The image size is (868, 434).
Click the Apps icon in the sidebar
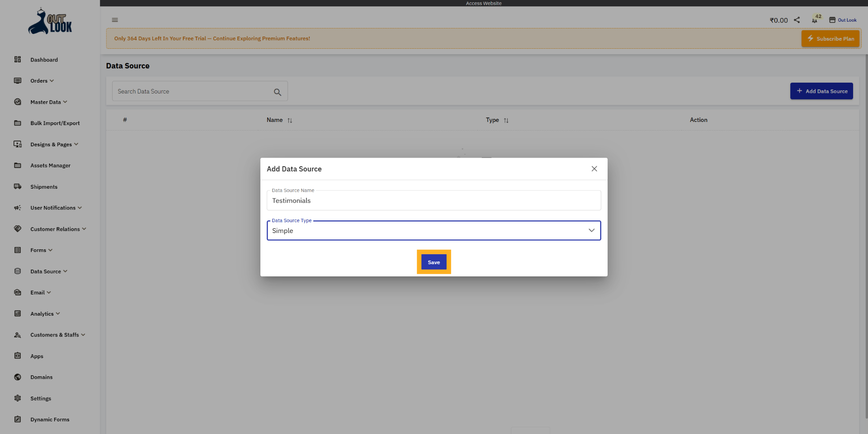tap(17, 356)
